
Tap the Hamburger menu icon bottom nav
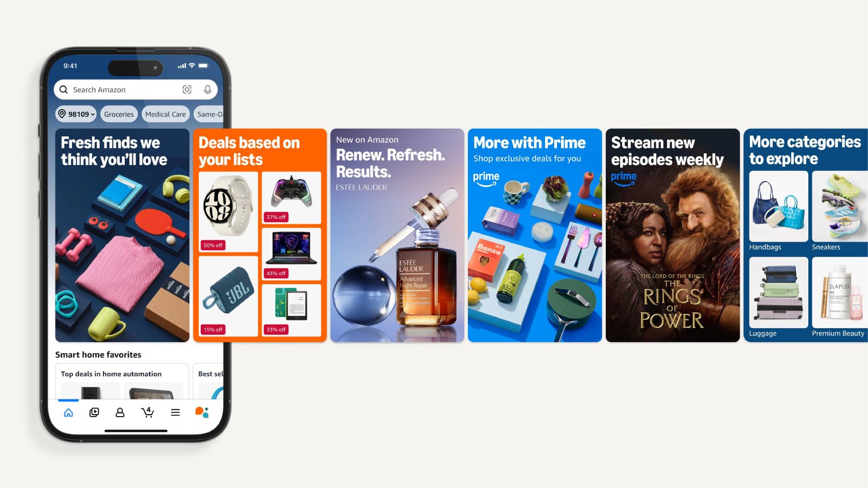pyautogui.click(x=175, y=412)
